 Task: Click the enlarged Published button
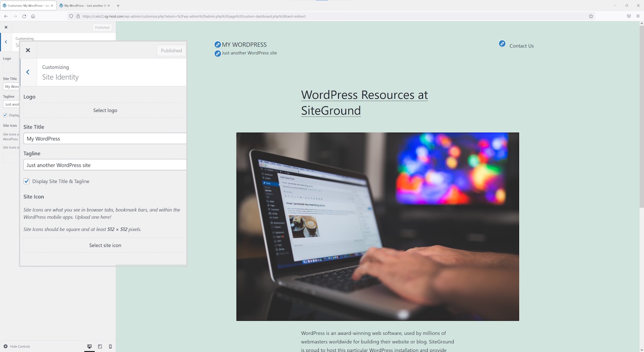[171, 51]
